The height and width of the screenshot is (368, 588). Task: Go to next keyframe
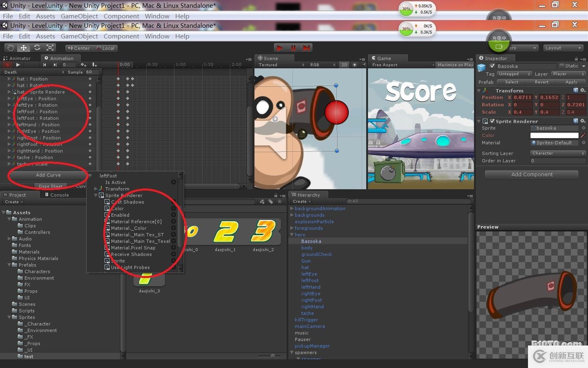coord(55,65)
